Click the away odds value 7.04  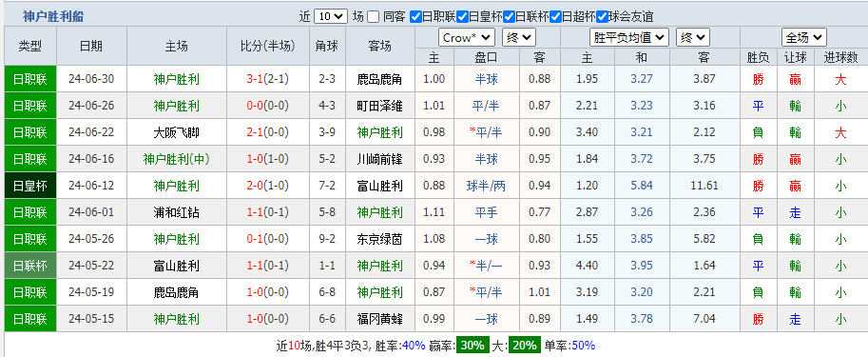[x=704, y=319]
